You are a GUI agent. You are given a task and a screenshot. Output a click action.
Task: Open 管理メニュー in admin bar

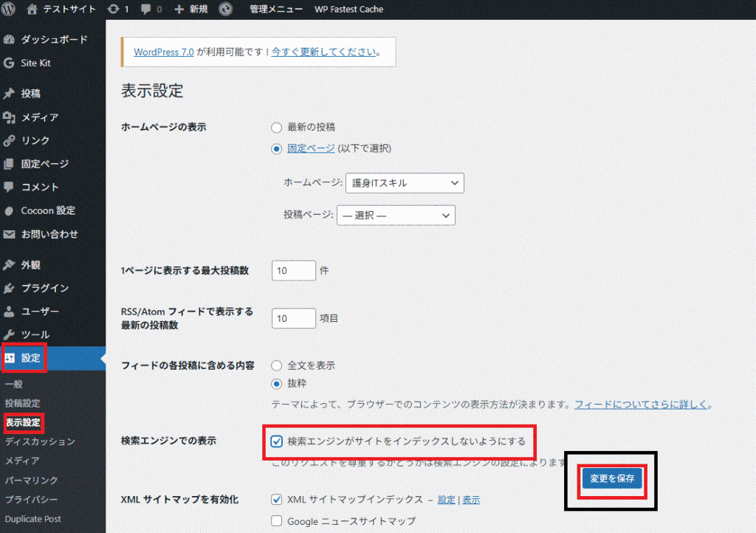276,9
